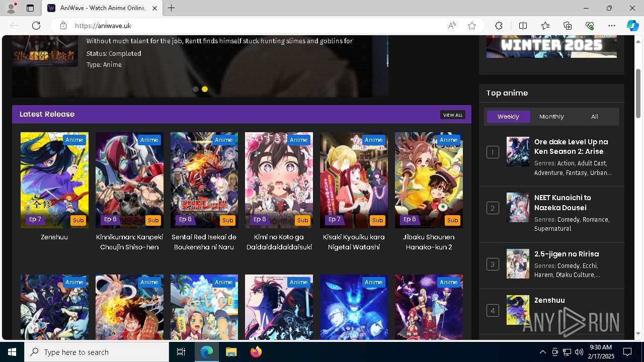Click Sentai Red Isekai de Boukensha title

click(204, 242)
